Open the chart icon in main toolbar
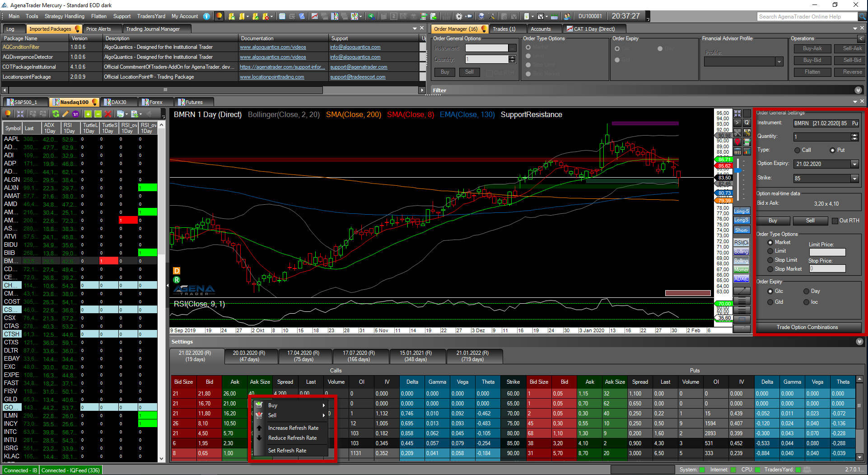The image size is (868, 475). point(314,16)
